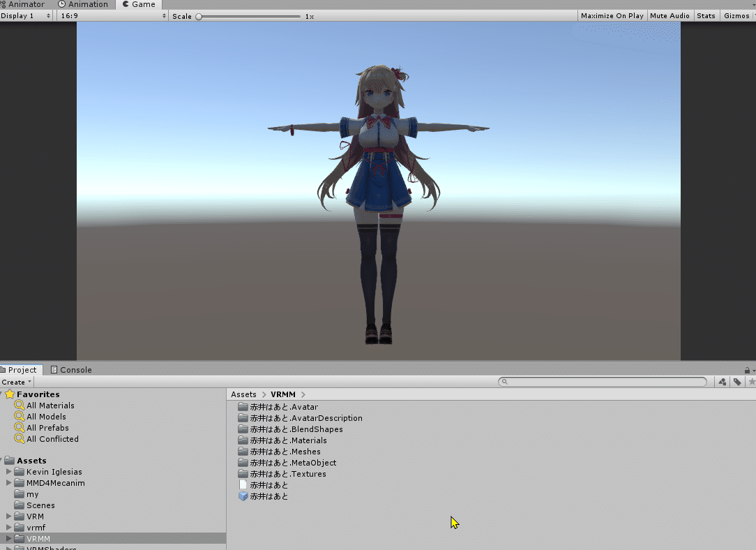The image size is (756, 550).
Task: Expand the Kevin Iglesias folder
Action: click(8, 471)
